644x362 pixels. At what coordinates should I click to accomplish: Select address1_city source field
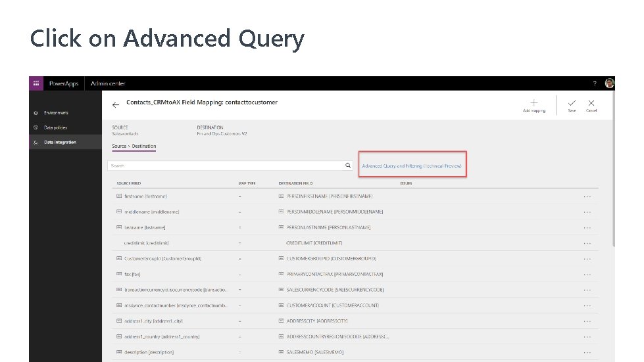pyautogui.click(x=153, y=321)
